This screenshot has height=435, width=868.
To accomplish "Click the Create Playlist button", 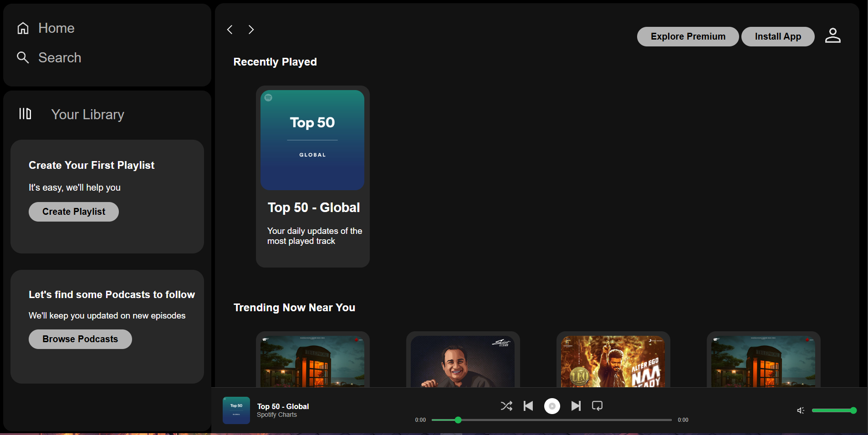I will click(x=74, y=212).
